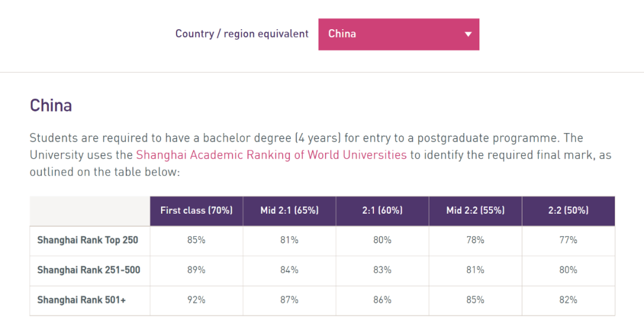Click the Mid 2:1 (65%) column header
644x327 pixels.
289,210
